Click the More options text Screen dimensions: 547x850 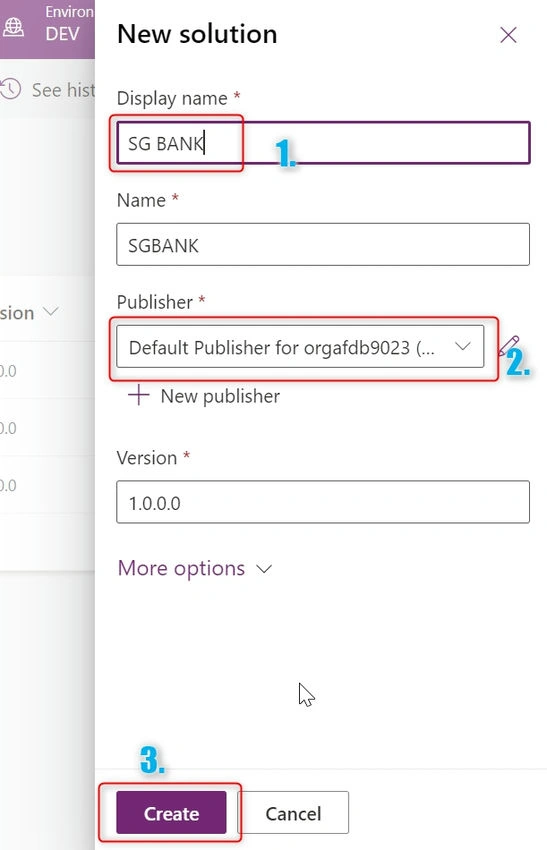pyautogui.click(x=181, y=568)
